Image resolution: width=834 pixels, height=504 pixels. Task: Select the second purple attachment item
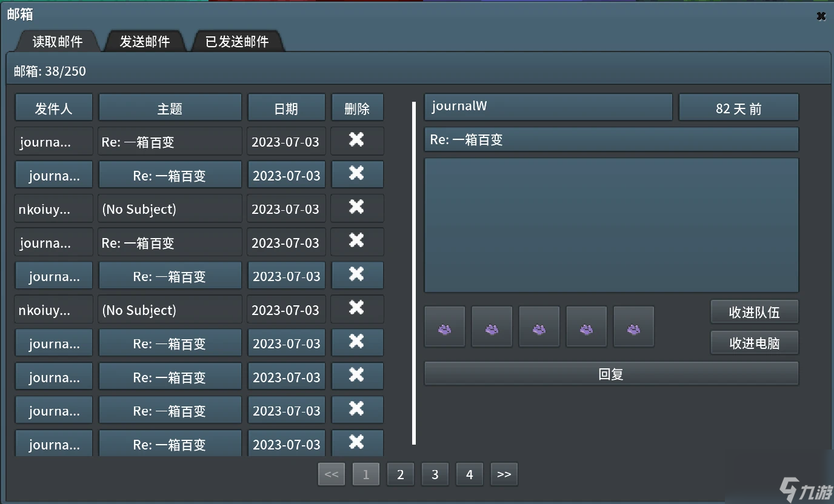[x=492, y=327]
